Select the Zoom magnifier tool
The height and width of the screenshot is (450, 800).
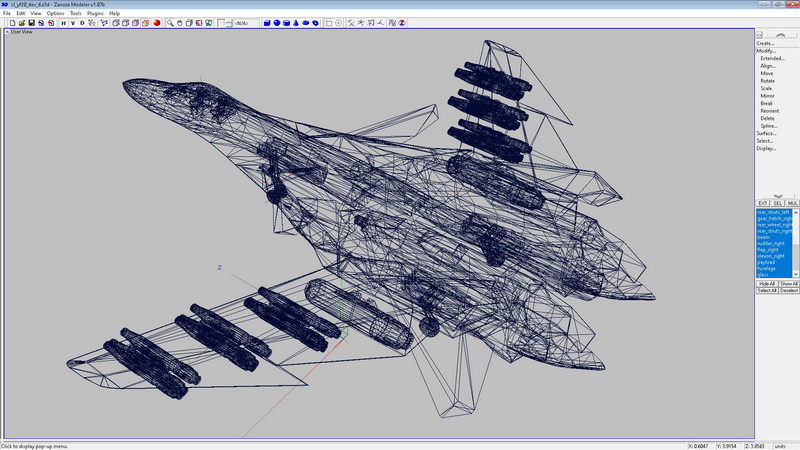coord(171,23)
